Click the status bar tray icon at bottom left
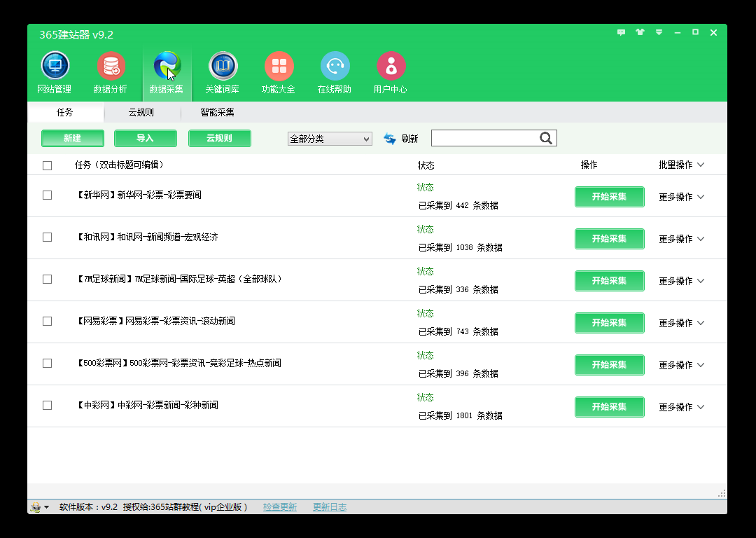Viewport: 756px width, 538px height. click(36, 507)
